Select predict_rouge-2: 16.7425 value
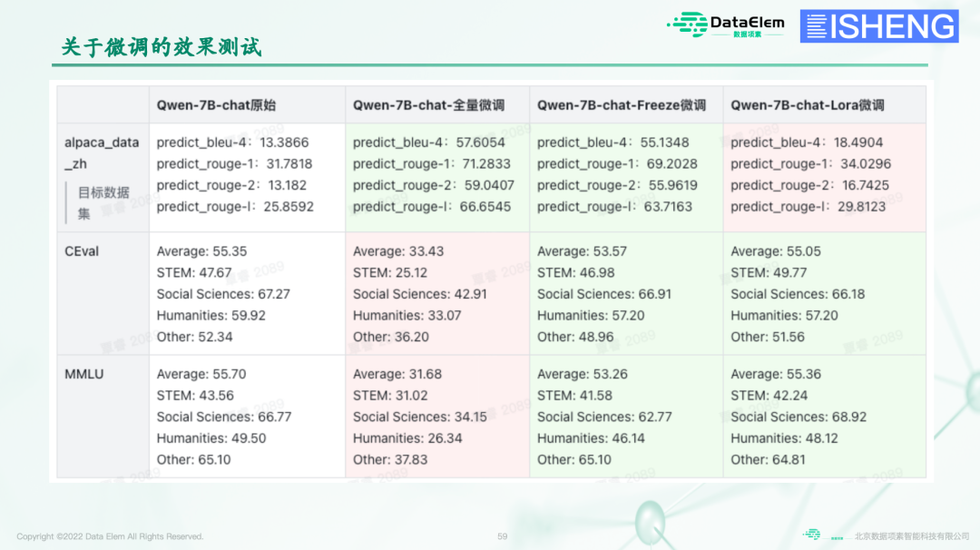Screen dimensions: 980x550 click(809, 185)
